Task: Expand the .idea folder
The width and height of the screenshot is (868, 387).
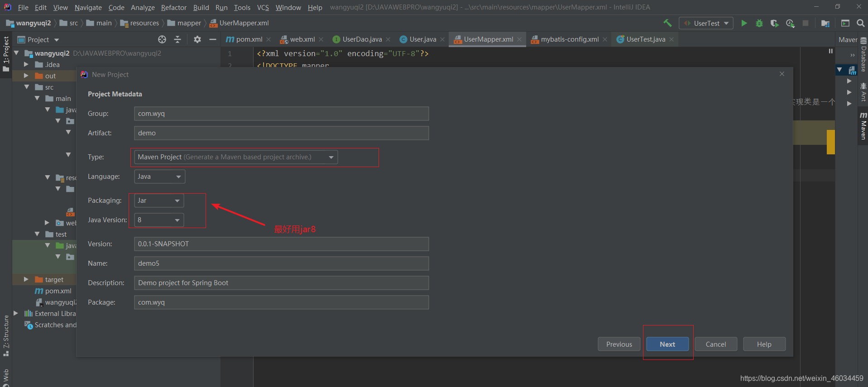Action: click(26, 64)
